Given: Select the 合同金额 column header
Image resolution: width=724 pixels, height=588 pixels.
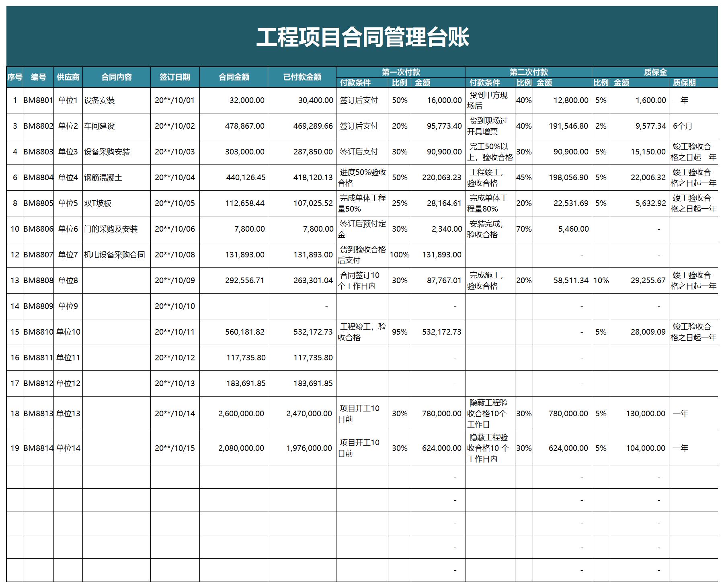Looking at the screenshot, I should click(234, 77).
